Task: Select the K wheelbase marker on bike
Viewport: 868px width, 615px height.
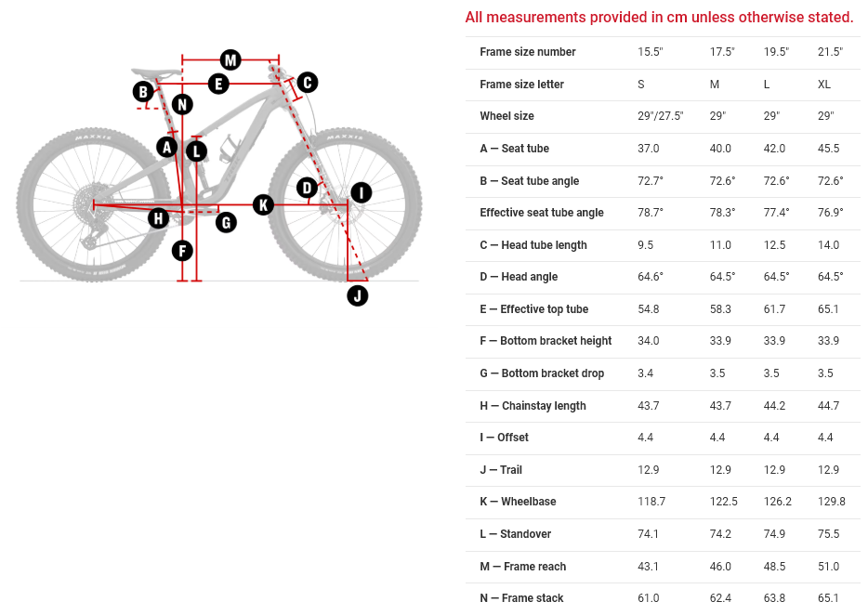Action: coord(263,204)
